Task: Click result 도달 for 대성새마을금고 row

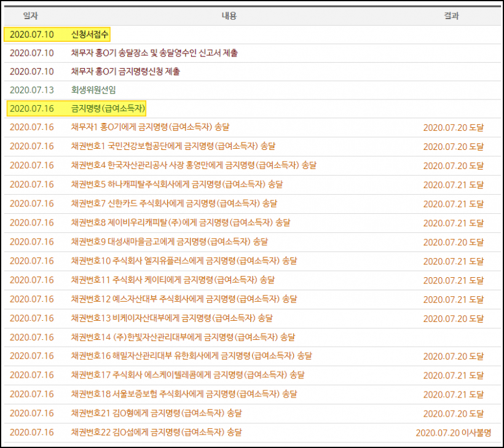Action: (x=453, y=242)
